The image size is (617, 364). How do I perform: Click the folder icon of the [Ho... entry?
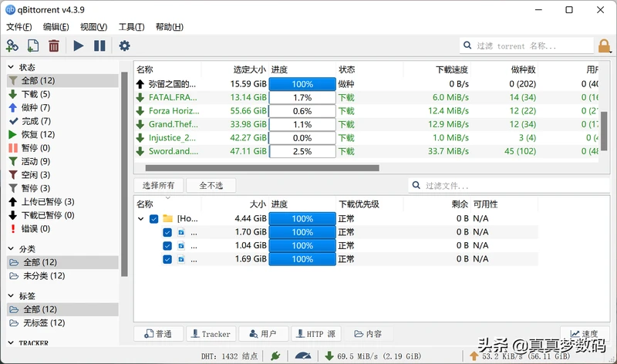click(x=168, y=218)
